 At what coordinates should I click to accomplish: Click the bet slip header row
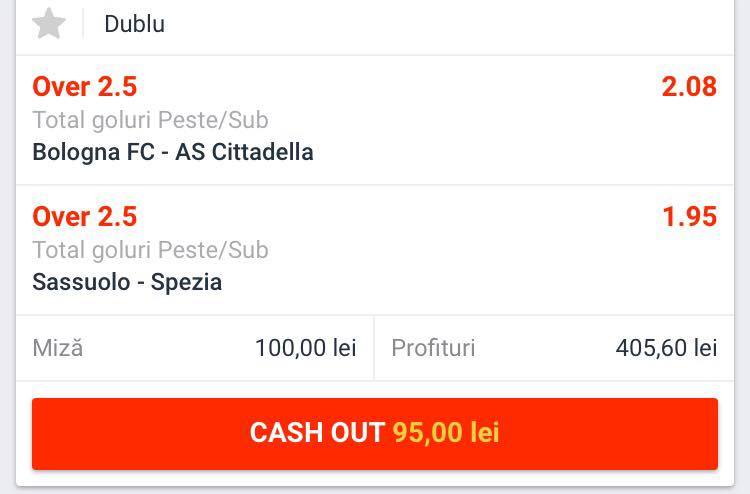[375, 27]
